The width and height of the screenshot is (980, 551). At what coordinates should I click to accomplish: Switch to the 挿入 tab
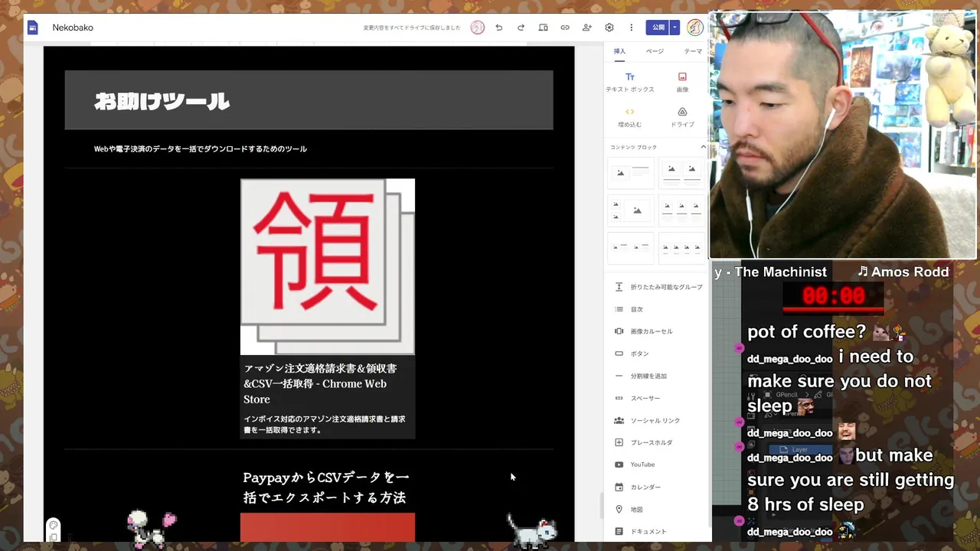pos(619,51)
